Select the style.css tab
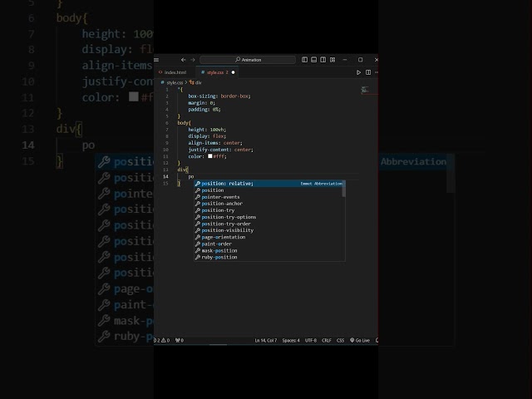The height and width of the screenshot is (399, 532). click(x=216, y=72)
